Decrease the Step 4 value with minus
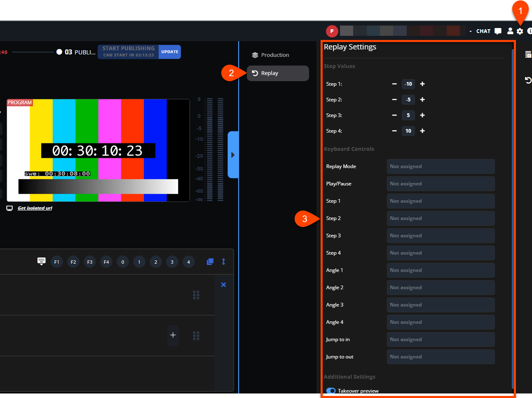This screenshot has width=532, height=398. point(394,131)
